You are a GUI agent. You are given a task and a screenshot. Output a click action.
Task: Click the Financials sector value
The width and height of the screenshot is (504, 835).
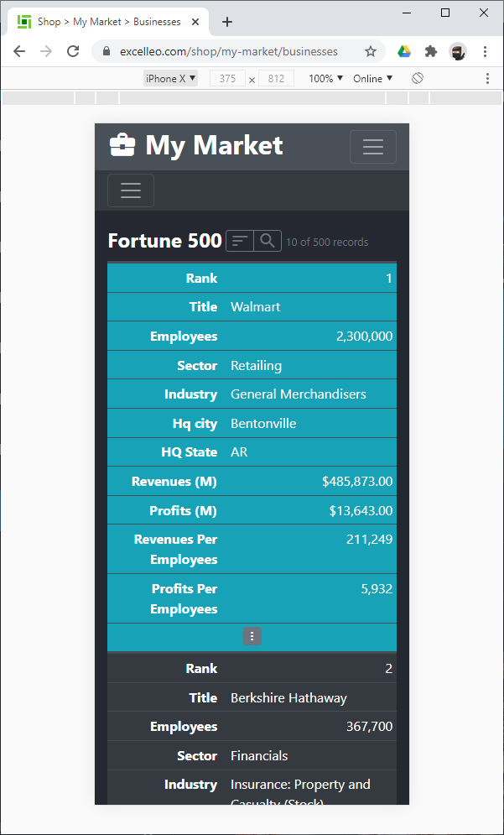[x=259, y=755]
